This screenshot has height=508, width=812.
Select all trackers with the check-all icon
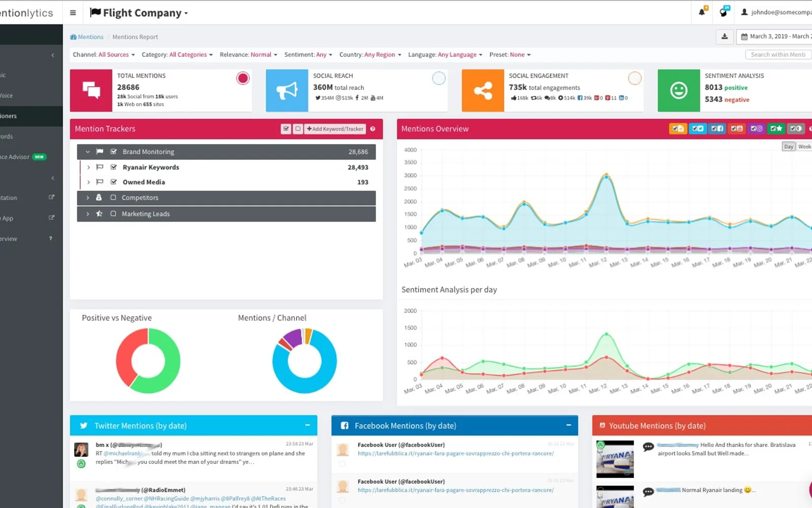[x=286, y=129]
